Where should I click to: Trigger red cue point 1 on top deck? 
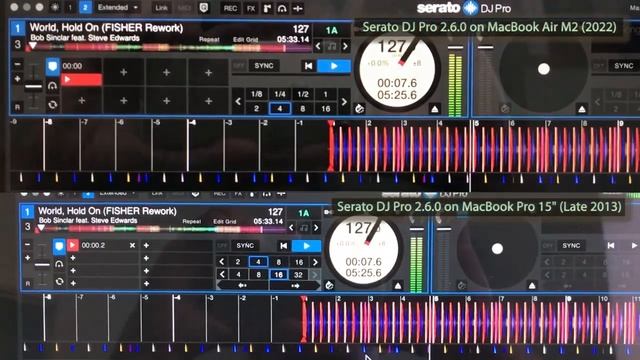pyautogui.click(x=82, y=79)
